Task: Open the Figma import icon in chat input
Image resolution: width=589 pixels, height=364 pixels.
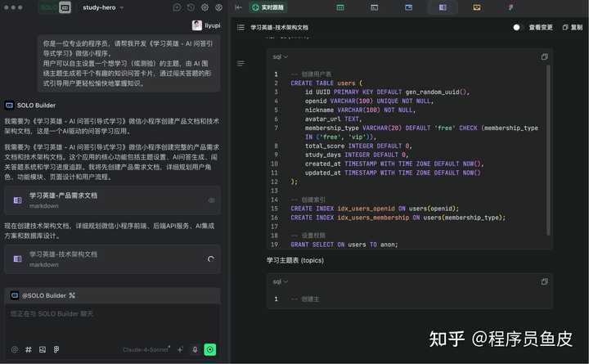Action: tap(56, 349)
